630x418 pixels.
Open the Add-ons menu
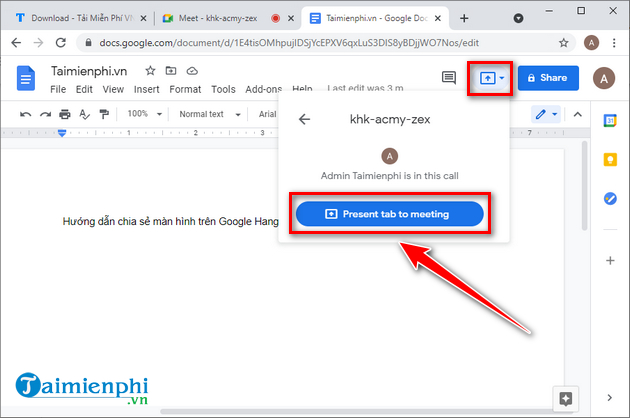pyautogui.click(x=264, y=89)
